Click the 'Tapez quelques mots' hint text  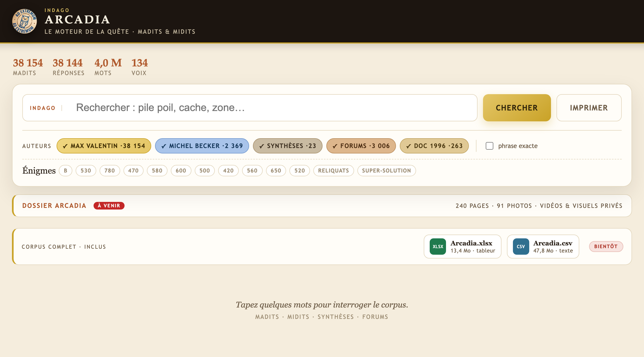pyautogui.click(x=322, y=305)
